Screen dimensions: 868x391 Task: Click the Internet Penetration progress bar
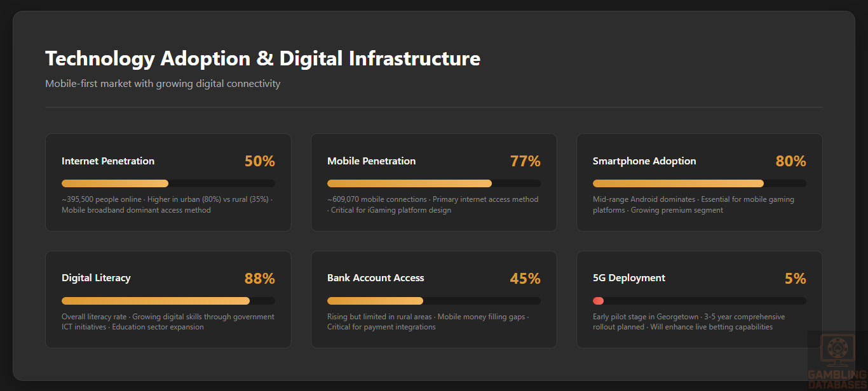click(x=168, y=183)
